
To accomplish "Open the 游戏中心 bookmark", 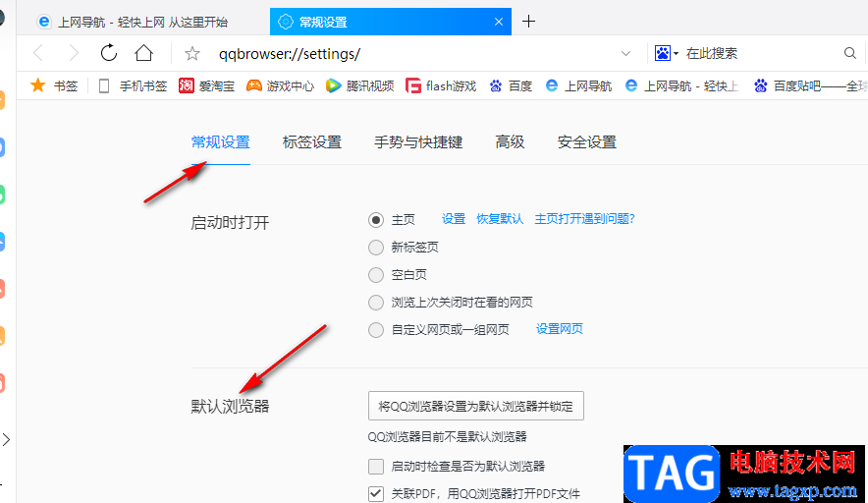I will (281, 85).
